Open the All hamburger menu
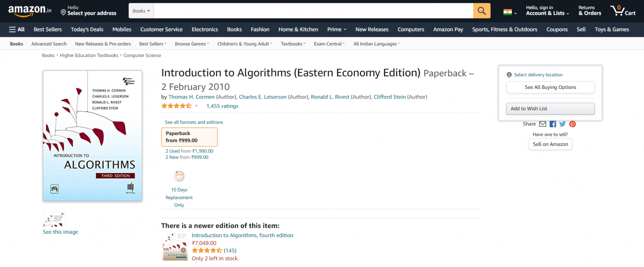This screenshot has width=644, height=267. (17, 29)
